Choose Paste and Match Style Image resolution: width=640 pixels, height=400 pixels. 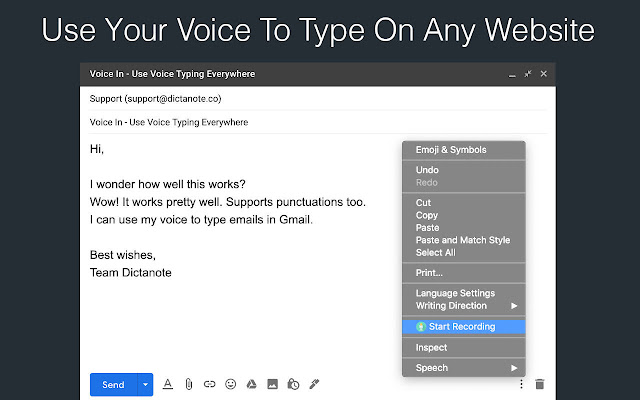coord(462,240)
